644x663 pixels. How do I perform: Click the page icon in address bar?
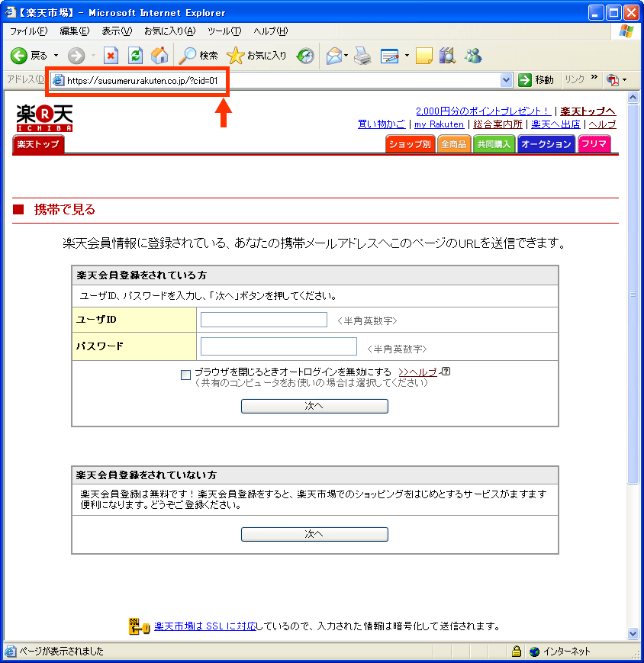[58, 80]
